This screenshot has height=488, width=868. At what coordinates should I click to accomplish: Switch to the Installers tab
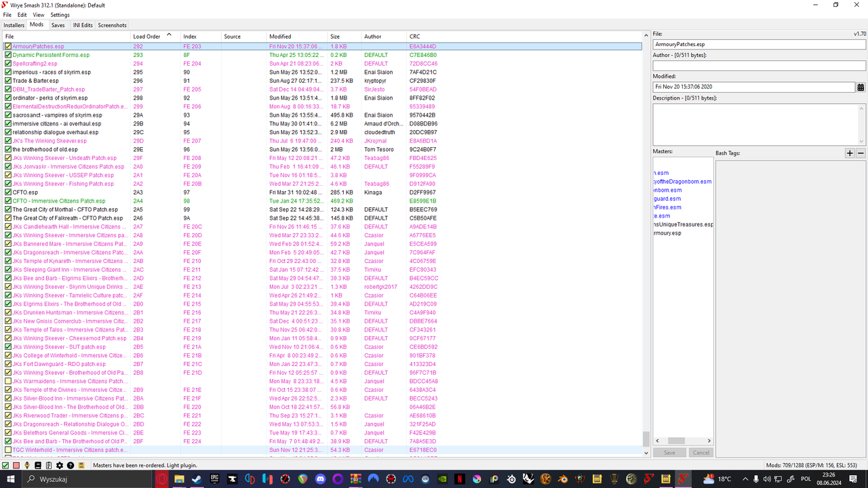pyautogui.click(x=14, y=24)
